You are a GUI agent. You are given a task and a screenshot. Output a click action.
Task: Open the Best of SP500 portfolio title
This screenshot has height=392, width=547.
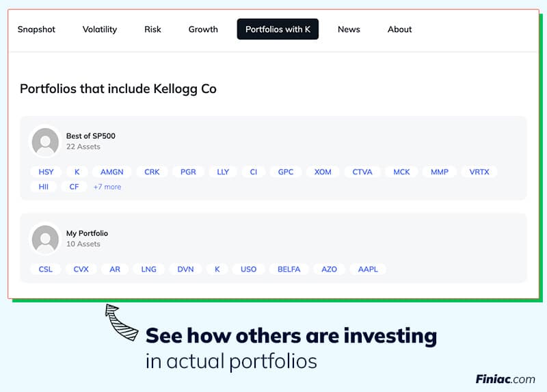pyautogui.click(x=91, y=136)
